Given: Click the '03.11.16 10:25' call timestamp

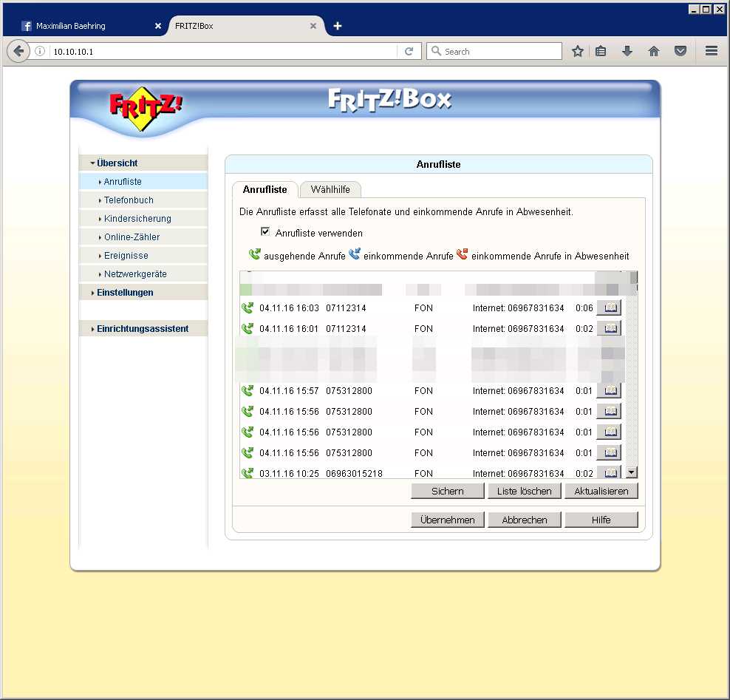Looking at the screenshot, I should point(289,473).
